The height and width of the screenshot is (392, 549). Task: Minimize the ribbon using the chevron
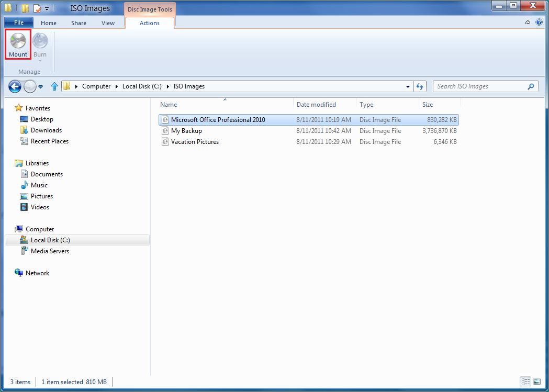coord(528,22)
